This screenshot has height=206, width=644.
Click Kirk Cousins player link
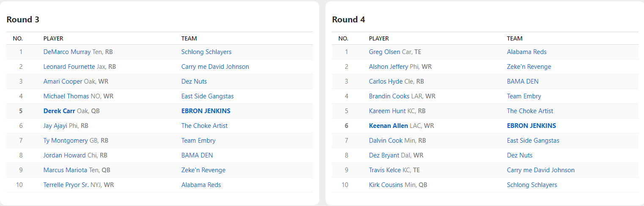click(x=386, y=185)
